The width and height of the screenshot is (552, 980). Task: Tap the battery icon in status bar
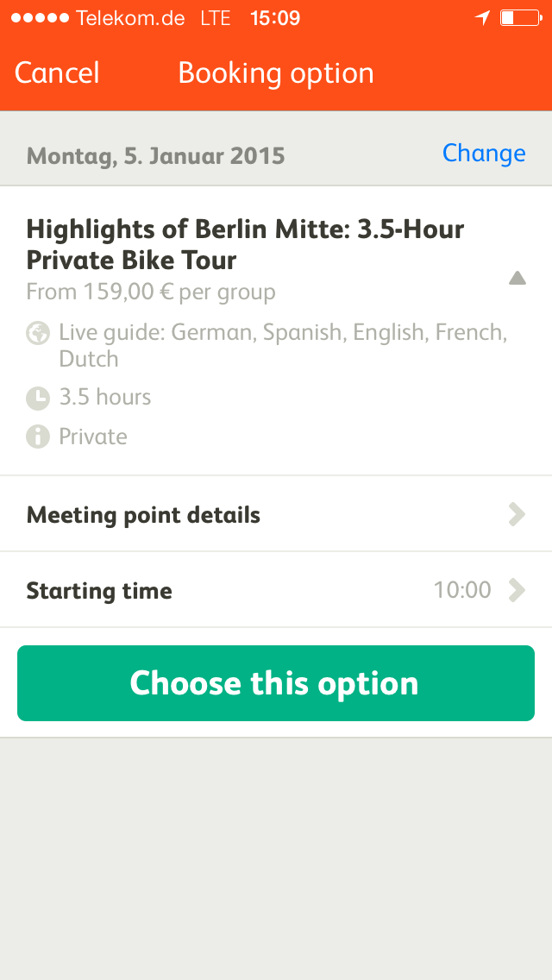pos(519,18)
